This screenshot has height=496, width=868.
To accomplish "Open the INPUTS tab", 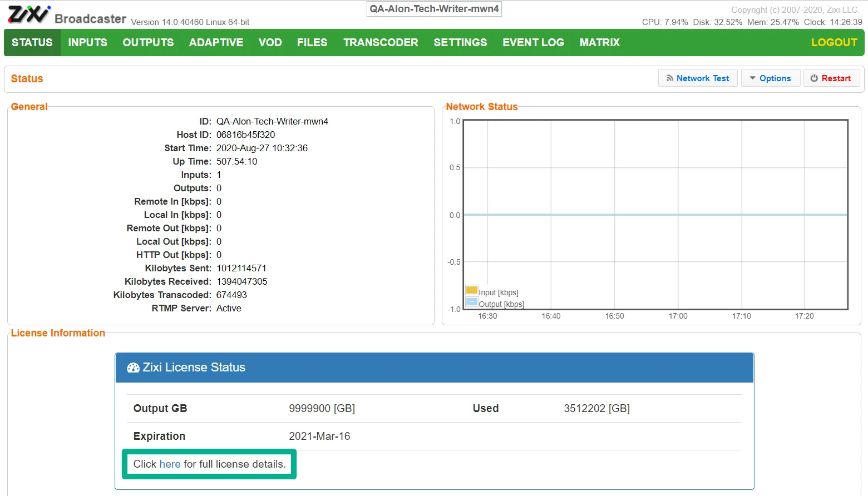I will pos(87,42).
